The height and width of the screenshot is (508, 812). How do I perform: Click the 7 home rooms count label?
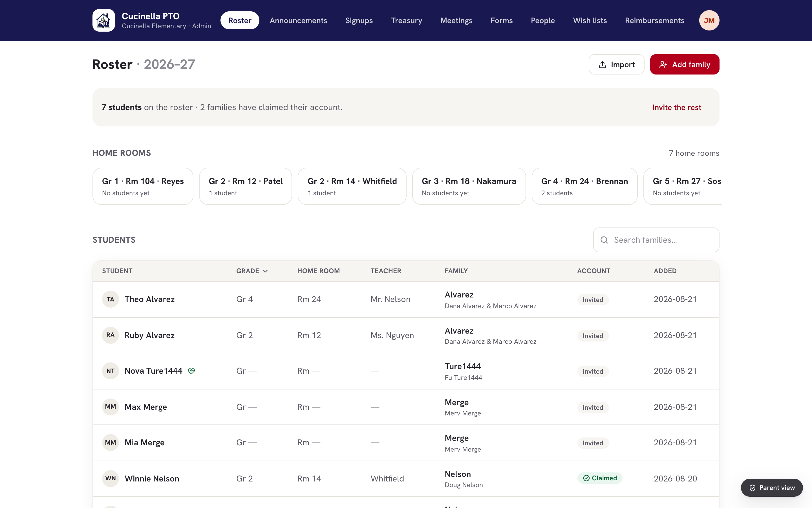point(694,153)
